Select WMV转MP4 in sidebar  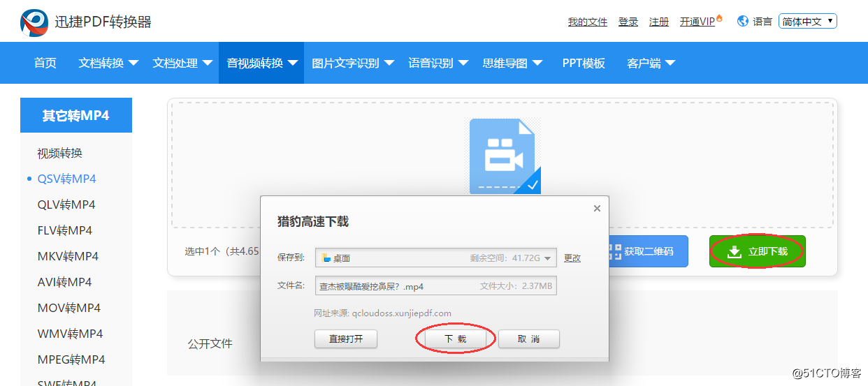point(71,334)
